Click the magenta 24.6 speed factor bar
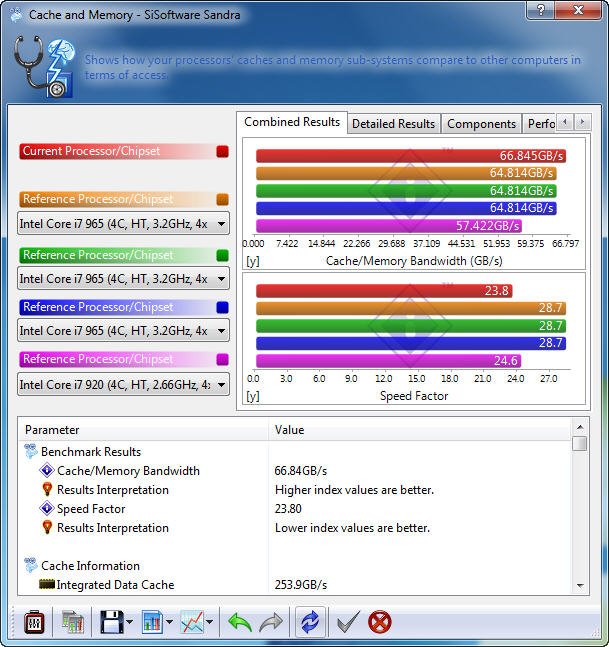 point(388,361)
